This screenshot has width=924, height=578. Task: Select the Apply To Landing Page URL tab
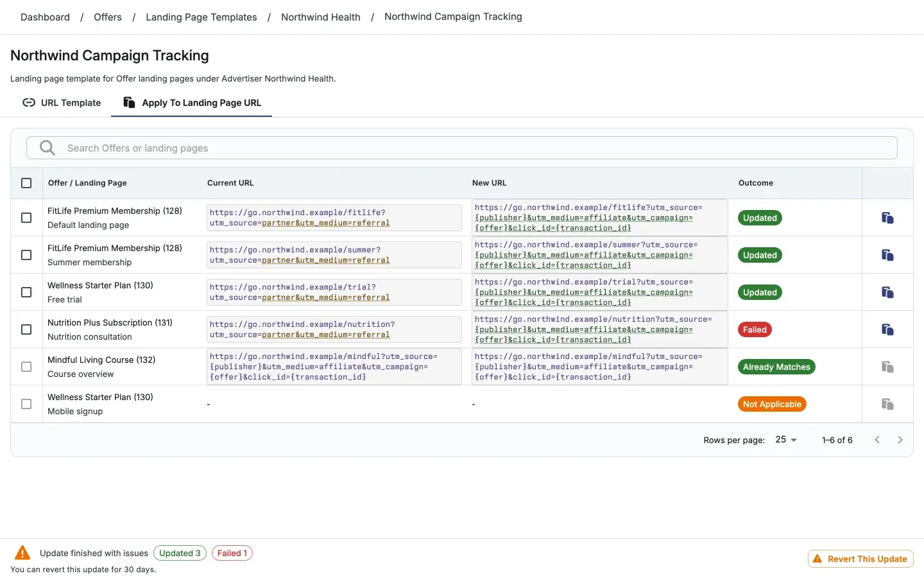[192, 103]
